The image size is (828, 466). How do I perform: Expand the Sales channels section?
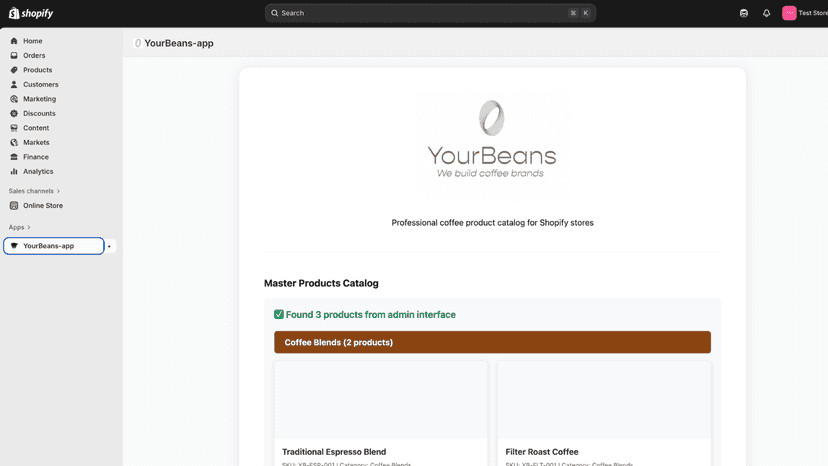tap(34, 191)
